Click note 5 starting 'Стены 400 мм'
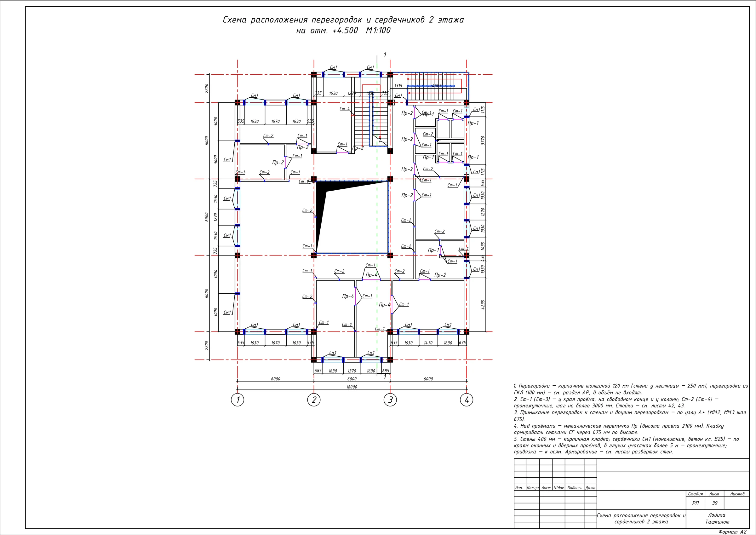 [626, 446]
